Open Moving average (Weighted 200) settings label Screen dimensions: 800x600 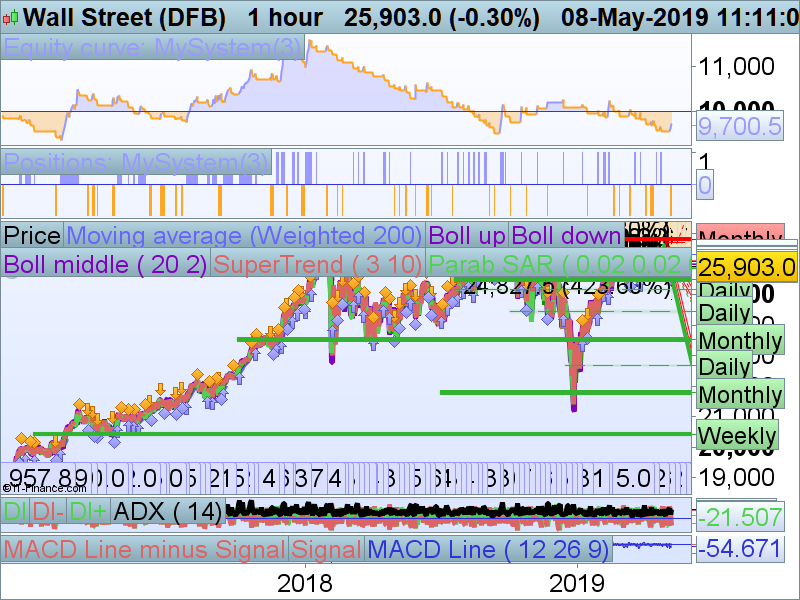[244, 236]
